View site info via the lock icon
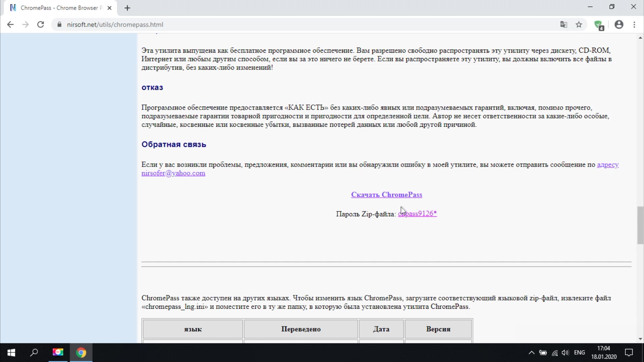 pyautogui.click(x=59, y=24)
